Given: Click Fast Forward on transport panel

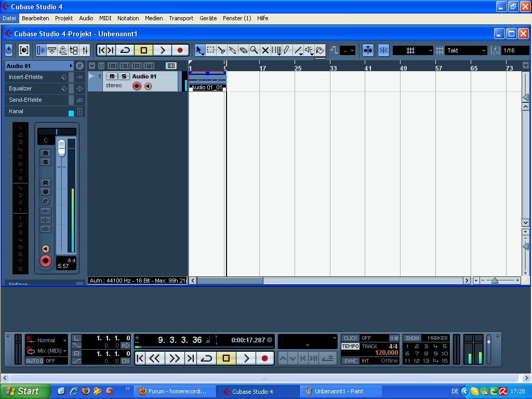Looking at the screenshot, I should click(175, 358).
